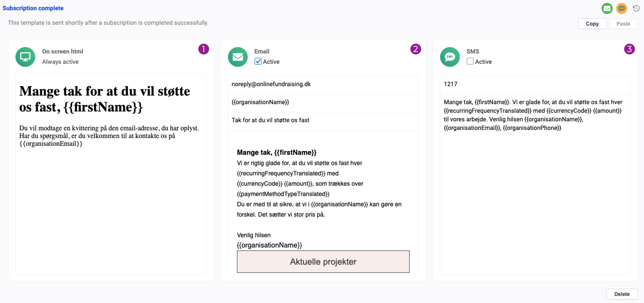644x303 pixels.
Task: Click the purple number 3 badge
Action: (629, 49)
